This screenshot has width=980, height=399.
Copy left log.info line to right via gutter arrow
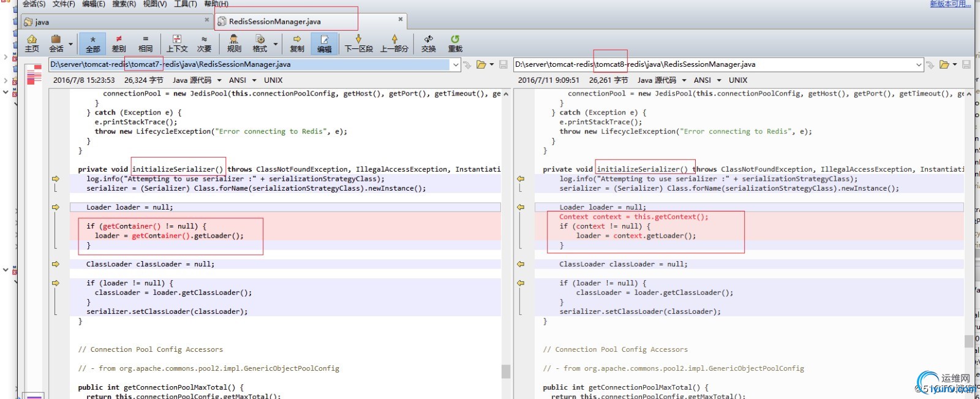coord(56,179)
